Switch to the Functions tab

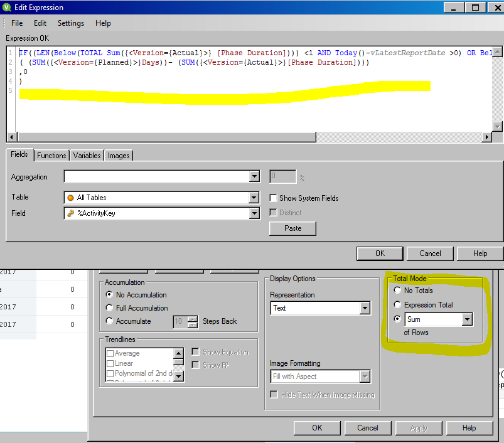pos(51,156)
